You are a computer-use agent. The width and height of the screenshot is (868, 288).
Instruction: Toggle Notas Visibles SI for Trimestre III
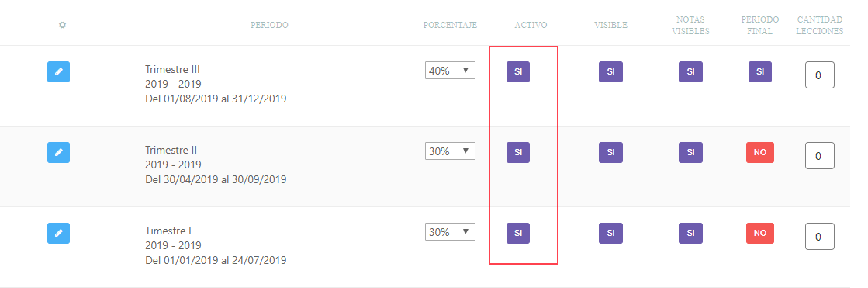tap(691, 72)
